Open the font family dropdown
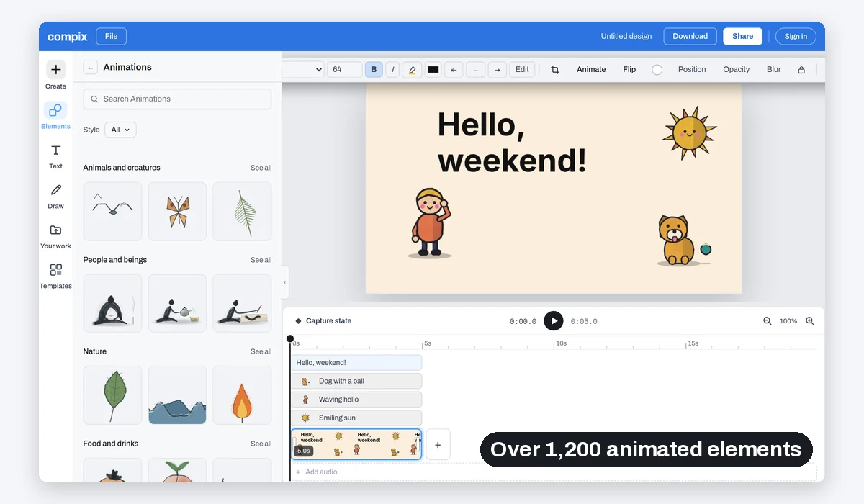This screenshot has width=864, height=504. [x=303, y=70]
